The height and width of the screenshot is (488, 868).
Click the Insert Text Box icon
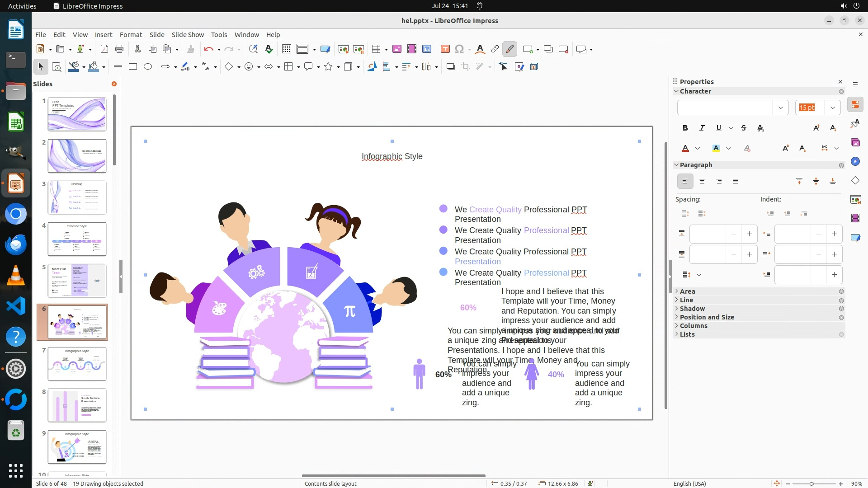(445, 49)
